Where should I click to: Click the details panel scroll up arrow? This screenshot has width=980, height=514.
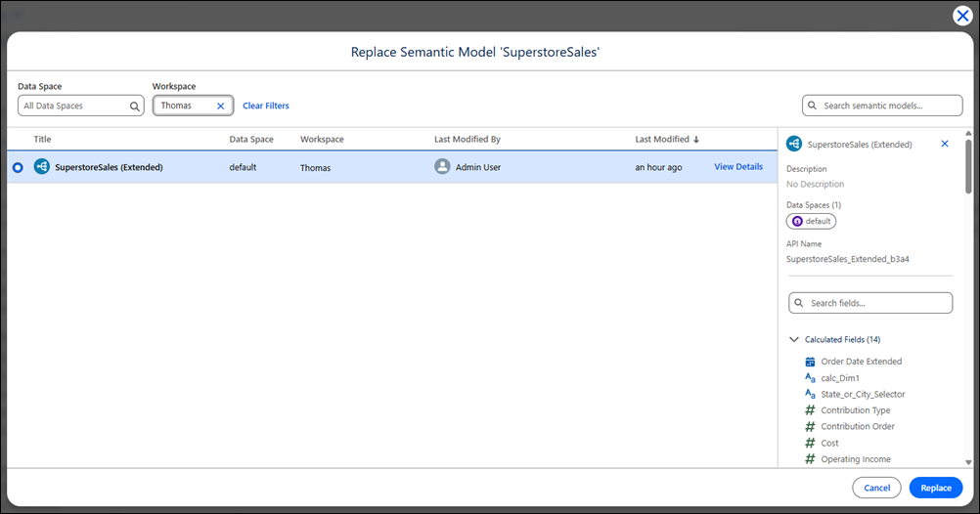pos(968,133)
